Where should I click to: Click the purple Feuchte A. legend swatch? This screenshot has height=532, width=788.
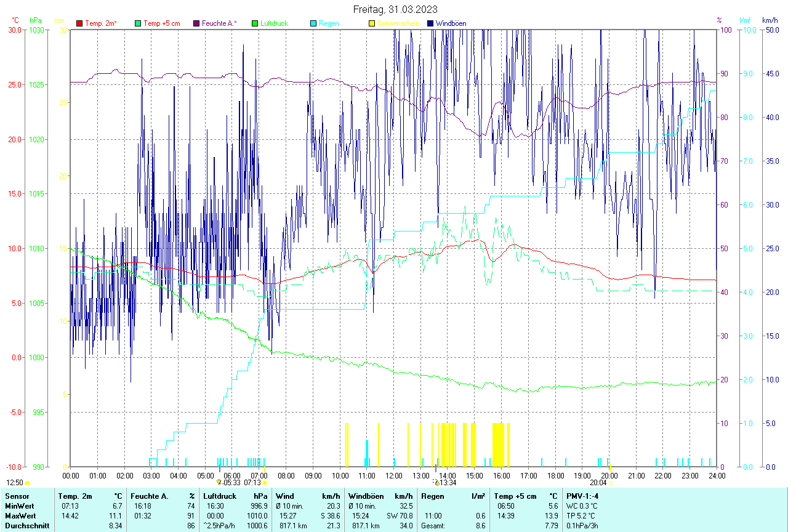(x=196, y=23)
